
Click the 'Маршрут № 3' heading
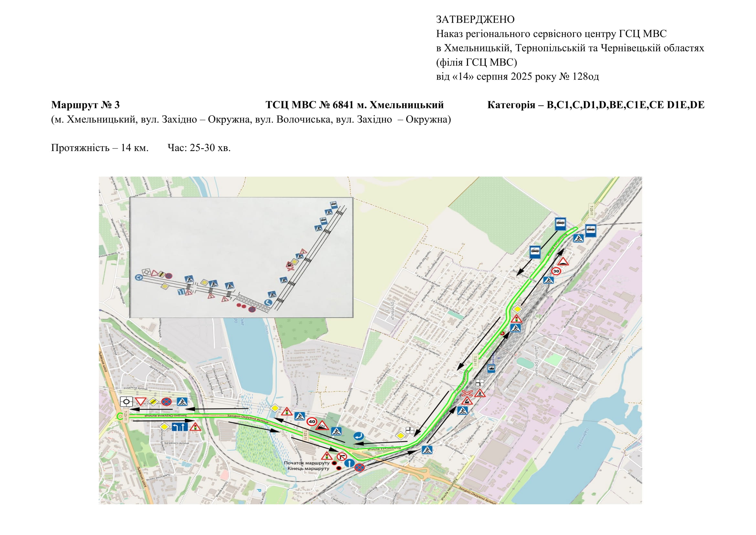85,105
